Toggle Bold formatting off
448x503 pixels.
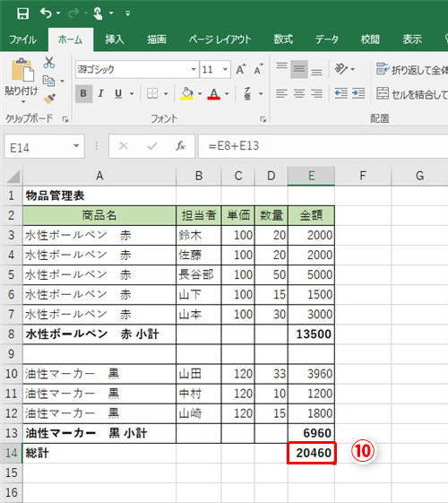[x=83, y=93]
